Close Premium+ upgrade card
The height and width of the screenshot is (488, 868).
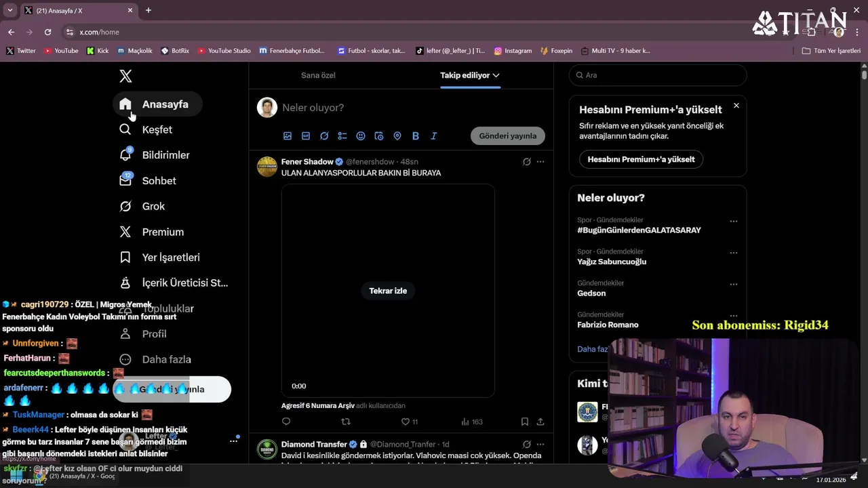736,106
